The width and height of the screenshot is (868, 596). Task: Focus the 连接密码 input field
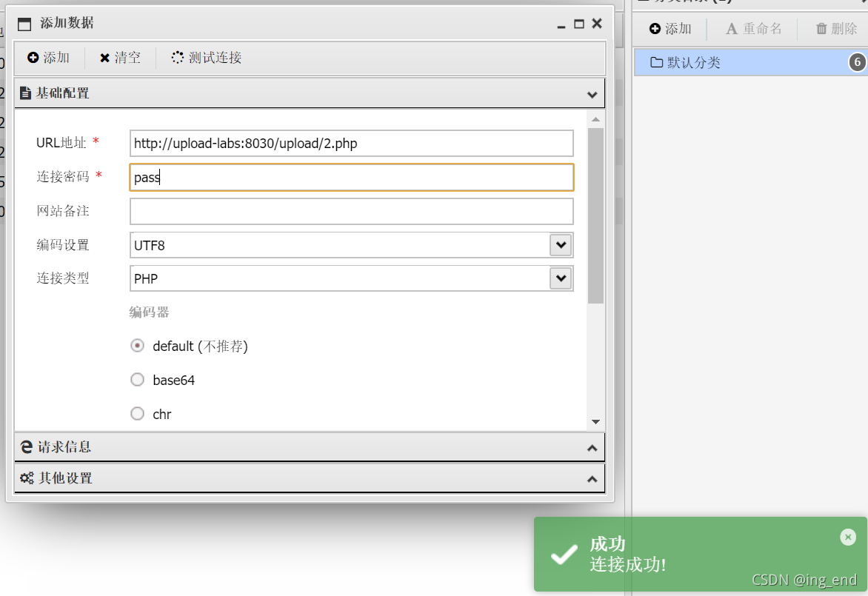click(352, 177)
